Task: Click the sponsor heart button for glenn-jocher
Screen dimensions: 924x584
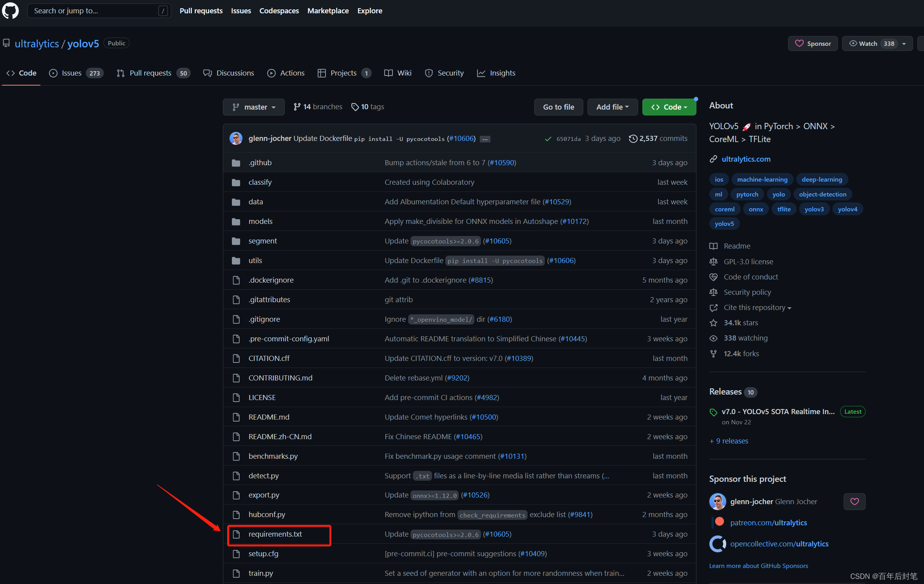Action: (x=854, y=502)
